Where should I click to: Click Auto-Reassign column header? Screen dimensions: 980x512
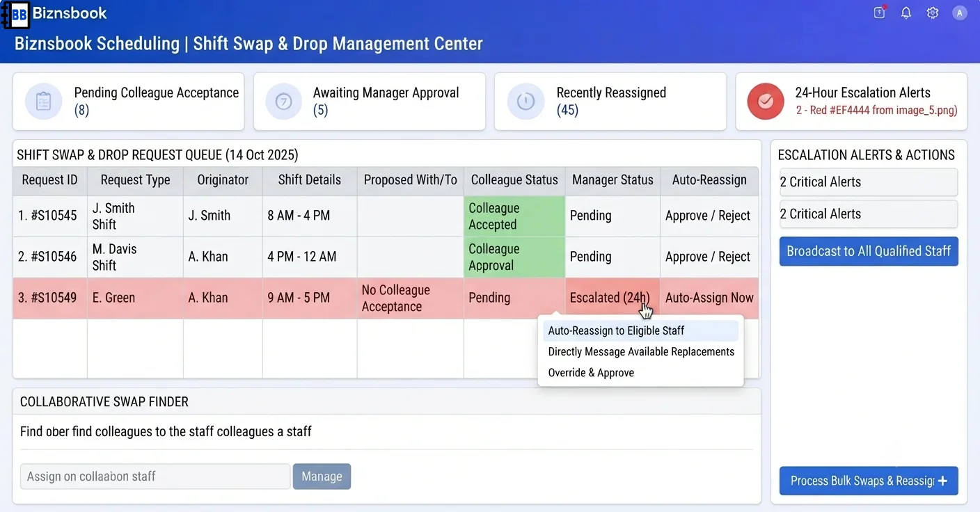(x=709, y=179)
